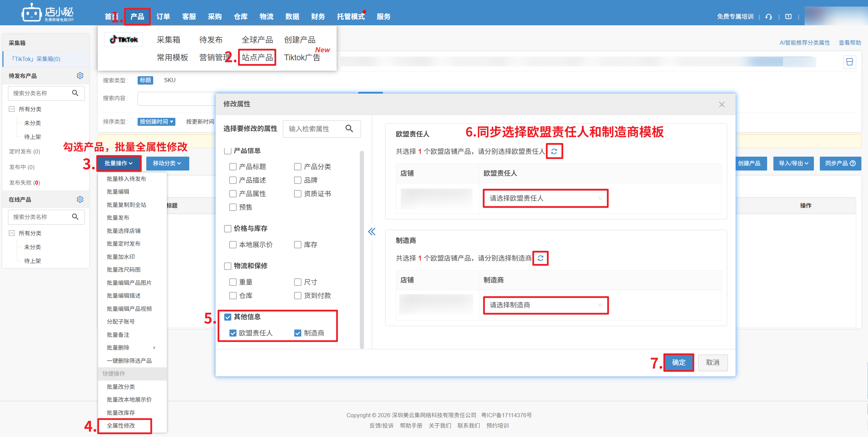Click the TikTok platform logo
Viewport: 868px width, 437px height.
[124, 40]
